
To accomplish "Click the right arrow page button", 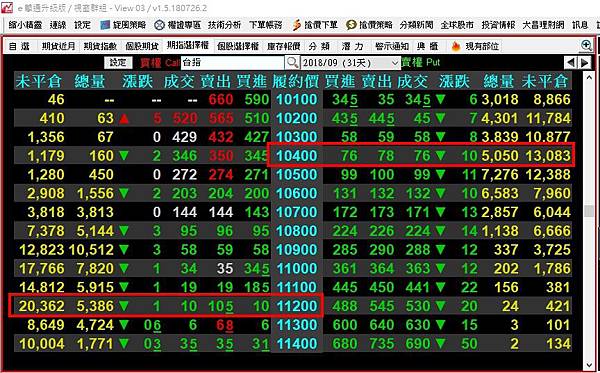I will 585,62.
